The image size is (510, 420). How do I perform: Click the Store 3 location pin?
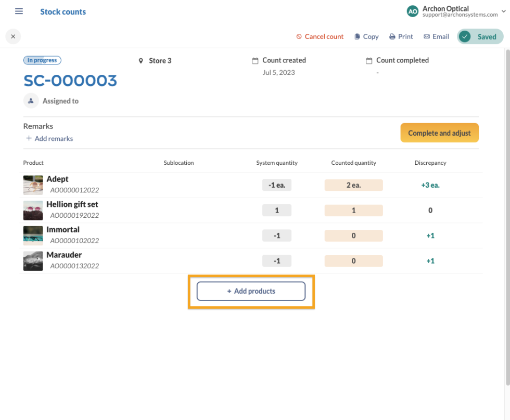click(141, 61)
